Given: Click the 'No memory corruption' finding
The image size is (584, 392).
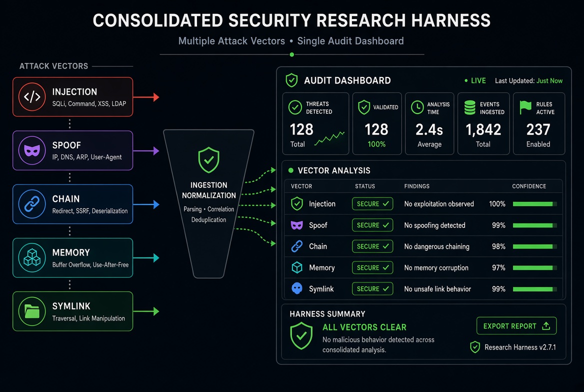Looking at the screenshot, I should point(436,267).
